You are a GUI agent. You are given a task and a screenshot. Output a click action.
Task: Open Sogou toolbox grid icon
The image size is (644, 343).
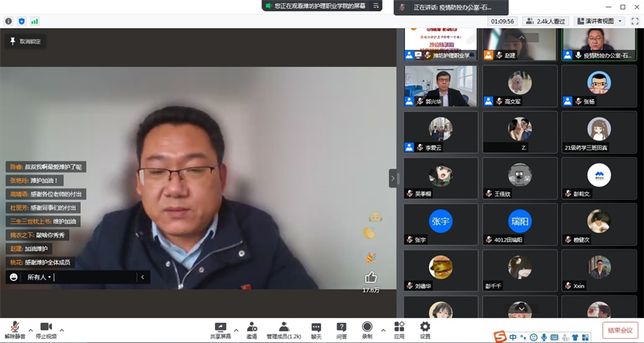pyautogui.click(x=585, y=337)
